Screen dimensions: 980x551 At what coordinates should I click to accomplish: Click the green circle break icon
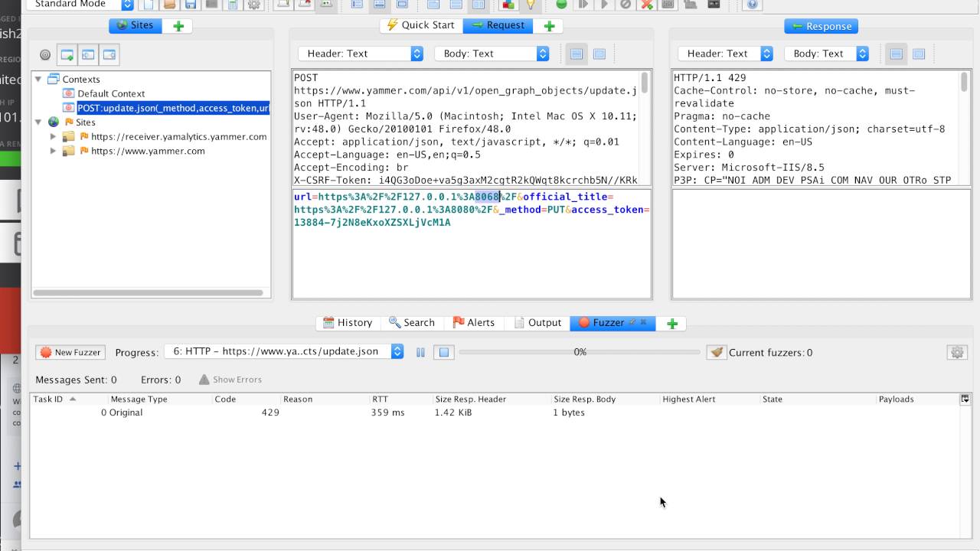pos(561,5)
